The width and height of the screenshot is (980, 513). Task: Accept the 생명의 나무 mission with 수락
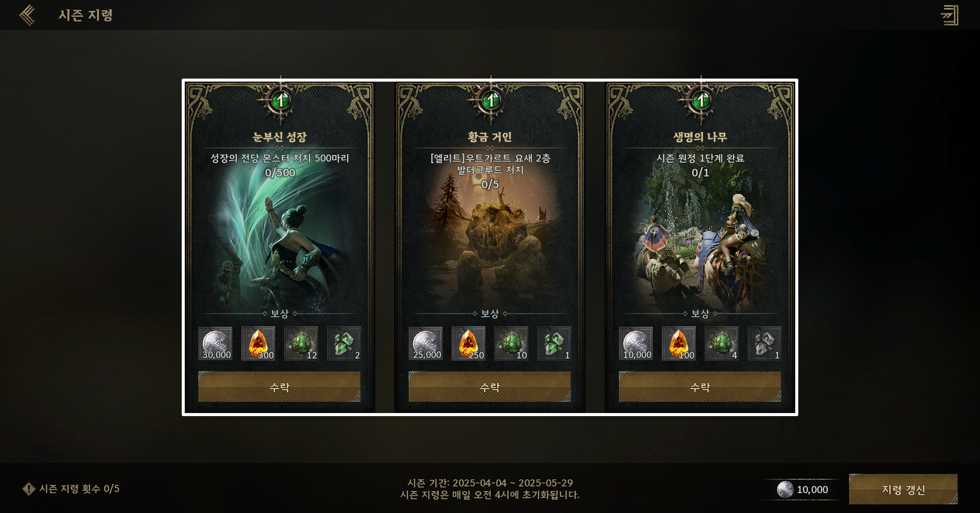coord(700,387)
